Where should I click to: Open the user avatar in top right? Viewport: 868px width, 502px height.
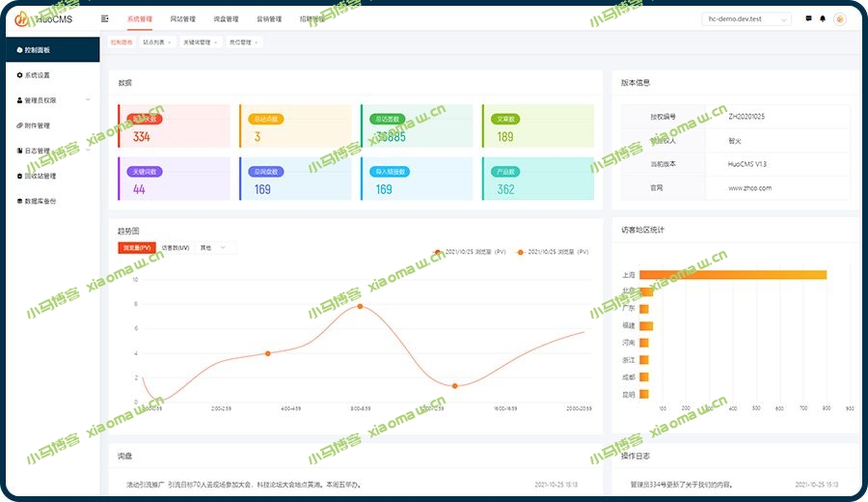(840, 19)
